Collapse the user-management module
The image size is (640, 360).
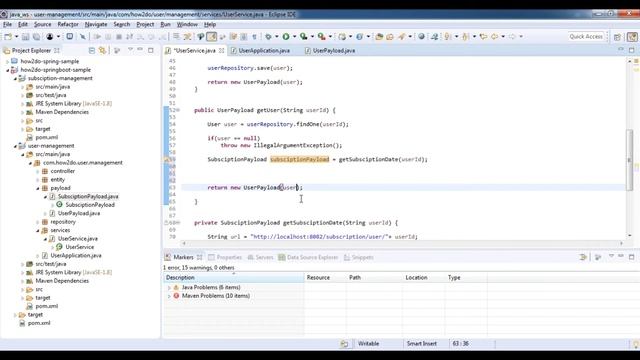point(15,146)
